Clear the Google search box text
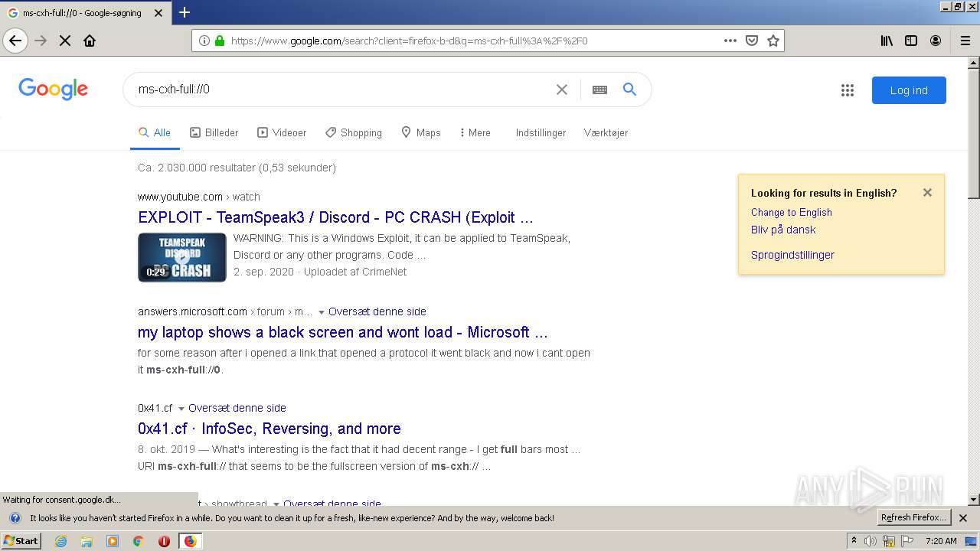This screenshot has width=980, height=551. click(x=562, y=90)
